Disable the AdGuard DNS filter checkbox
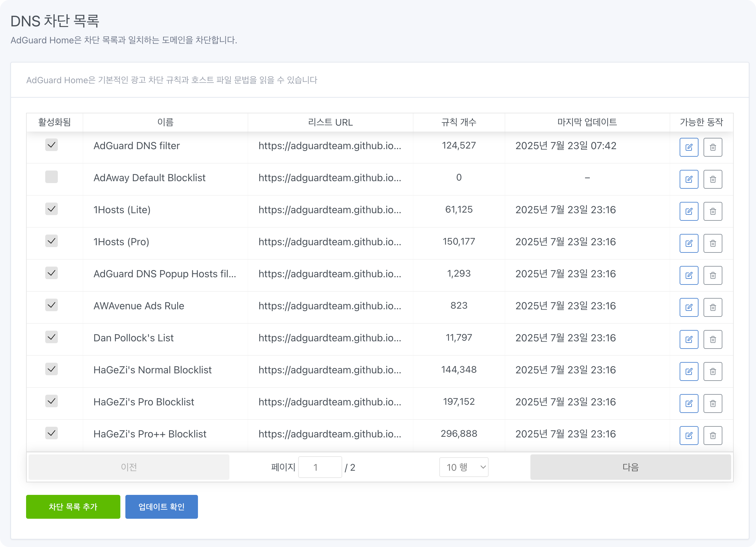This screenshot has height=547, width=756. pos(51,145)
